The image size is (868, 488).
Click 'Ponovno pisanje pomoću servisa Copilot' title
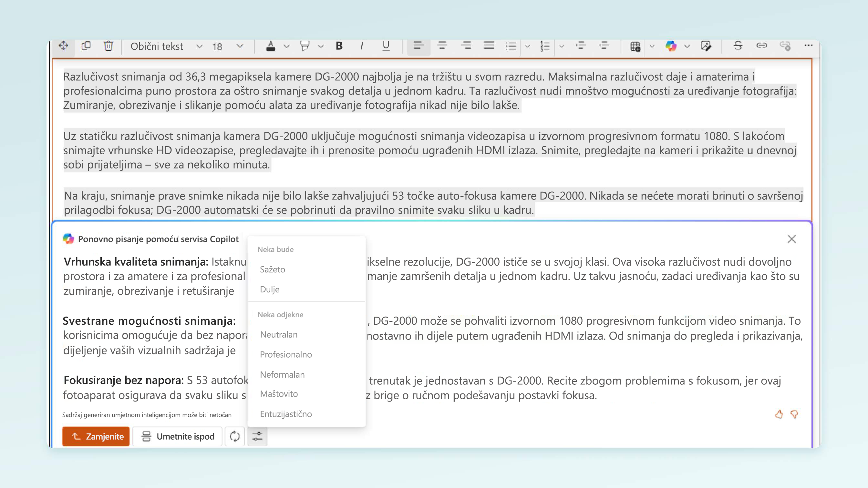(158, 239)
